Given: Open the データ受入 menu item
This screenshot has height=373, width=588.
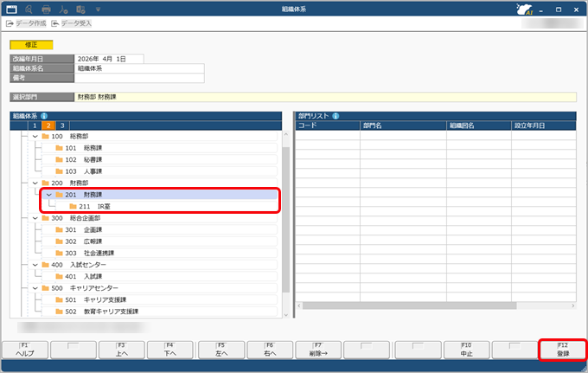Looking at the screenshot, I should point(73,23).
